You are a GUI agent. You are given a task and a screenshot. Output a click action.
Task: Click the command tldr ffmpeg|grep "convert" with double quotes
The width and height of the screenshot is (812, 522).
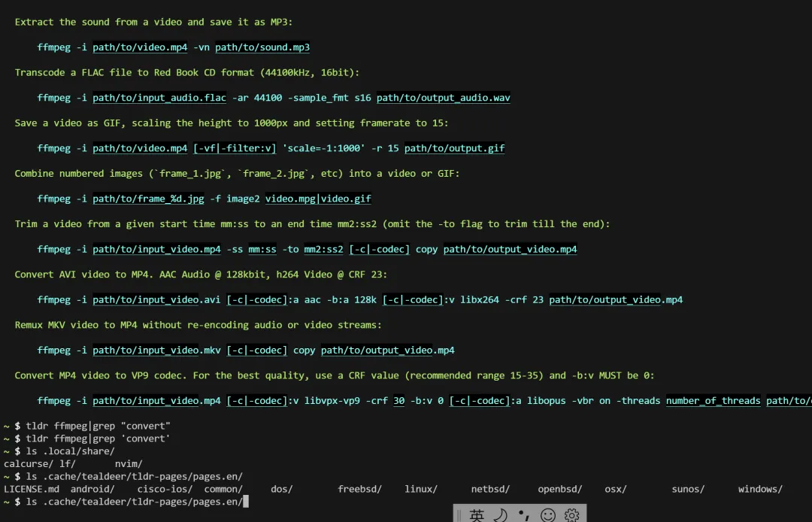click(98, 426)
